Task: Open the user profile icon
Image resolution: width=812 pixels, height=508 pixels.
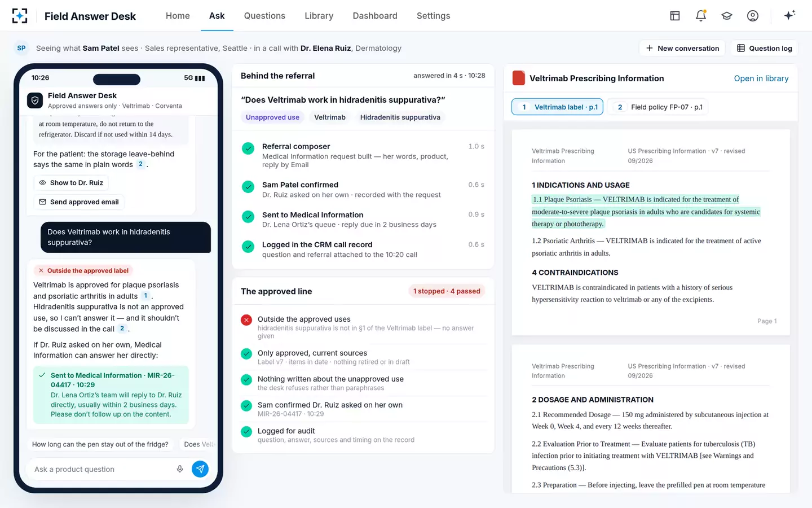Action: (x=753, y=16)
